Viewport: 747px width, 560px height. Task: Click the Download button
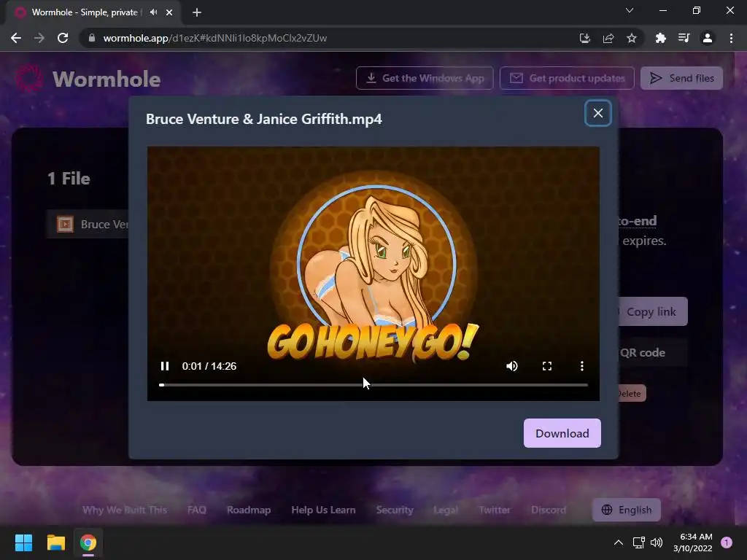pos(562,433)
